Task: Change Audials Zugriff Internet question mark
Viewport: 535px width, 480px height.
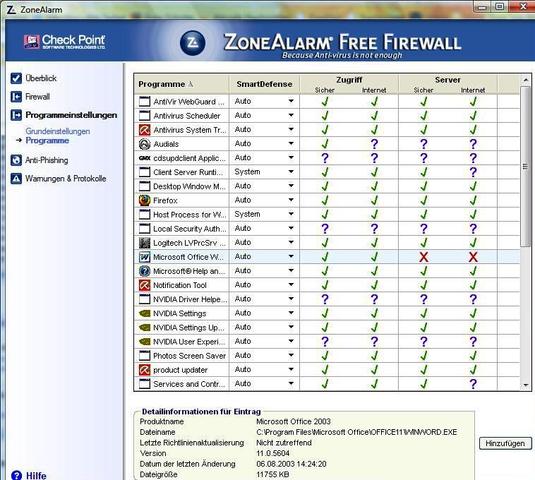Action: (x=374, y=144)
